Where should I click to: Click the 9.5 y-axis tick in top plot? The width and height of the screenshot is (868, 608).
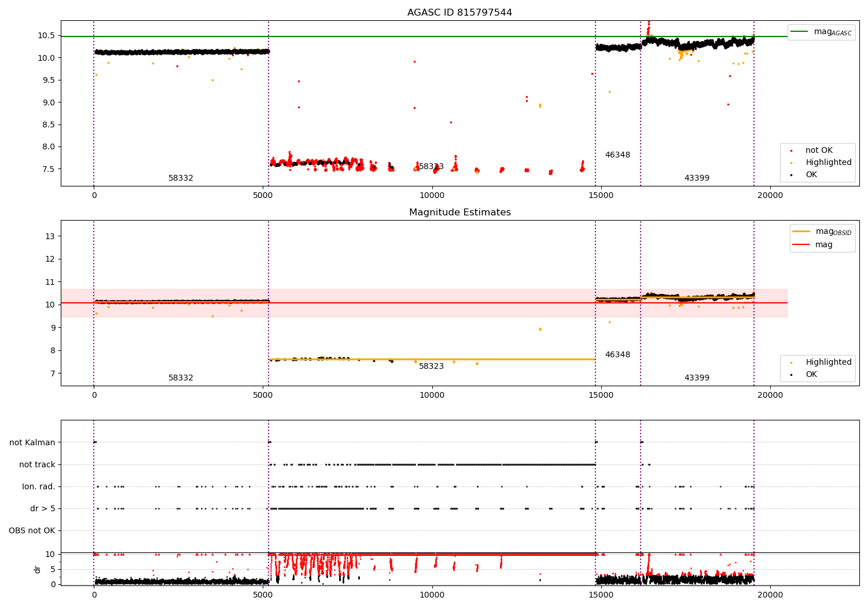49,80
